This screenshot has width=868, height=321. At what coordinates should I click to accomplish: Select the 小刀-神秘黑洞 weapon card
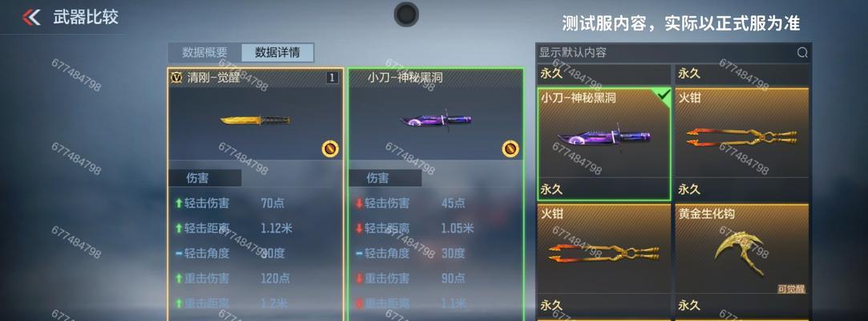(604, 144)
